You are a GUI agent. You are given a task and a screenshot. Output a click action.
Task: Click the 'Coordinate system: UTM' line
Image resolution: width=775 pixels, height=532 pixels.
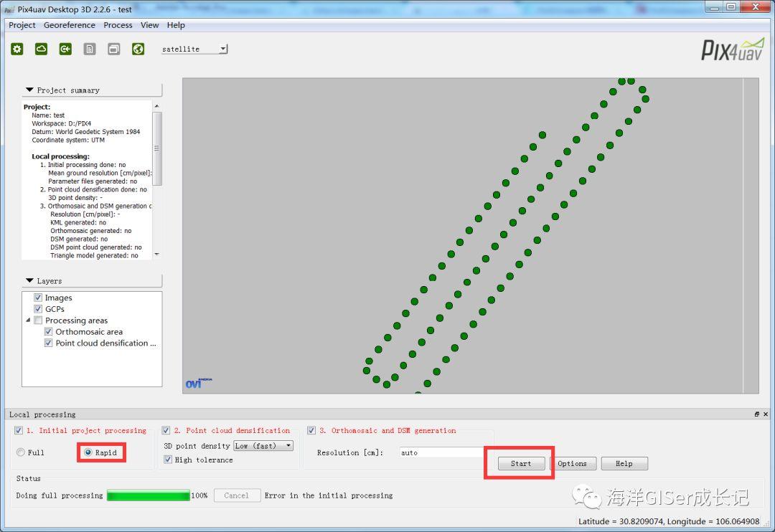[68, 140]
